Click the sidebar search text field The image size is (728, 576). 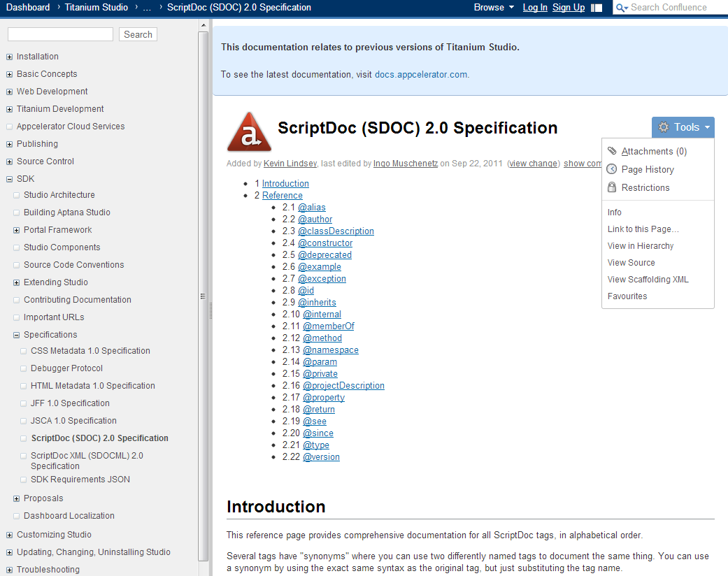coord(60,34)
